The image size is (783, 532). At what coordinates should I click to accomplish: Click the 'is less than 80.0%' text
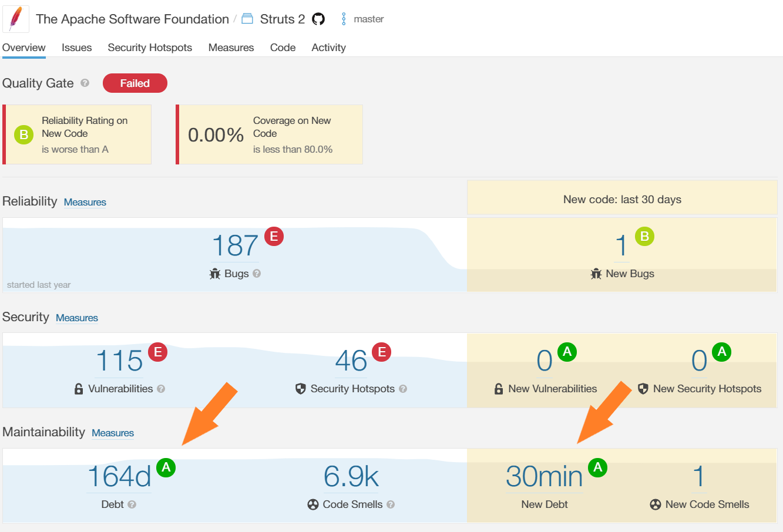pos(293,149)
